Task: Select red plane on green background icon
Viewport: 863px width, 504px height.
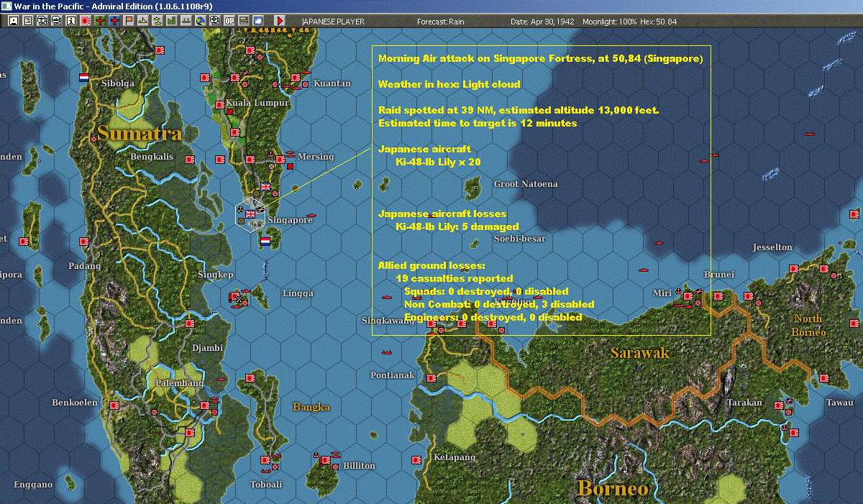Action: coord(99,21)
